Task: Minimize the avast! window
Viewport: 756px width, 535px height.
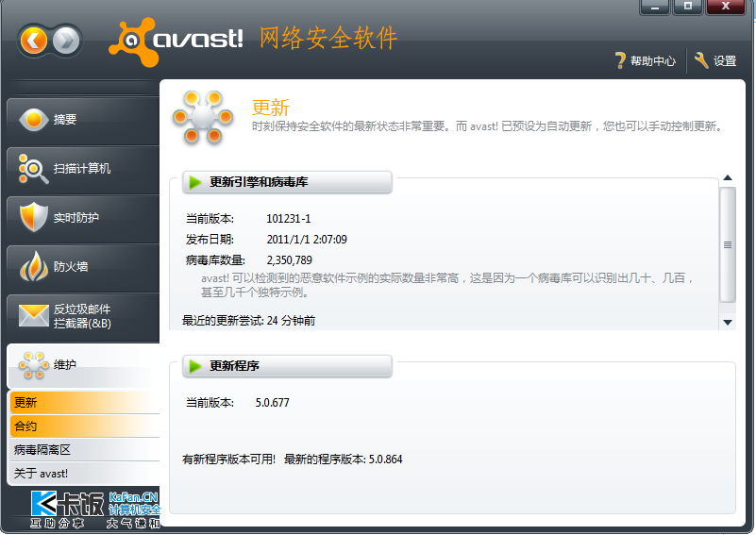Action: click(x=654, y=7)
